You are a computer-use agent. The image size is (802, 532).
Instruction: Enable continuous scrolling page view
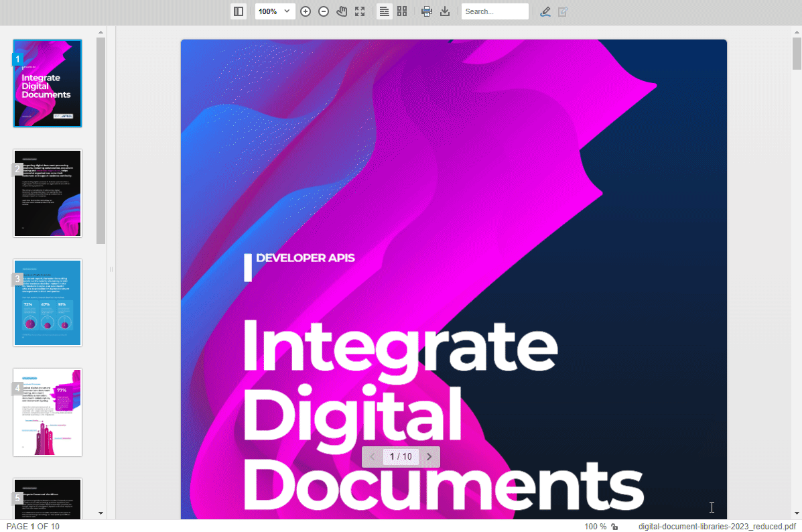click(383, 11)
